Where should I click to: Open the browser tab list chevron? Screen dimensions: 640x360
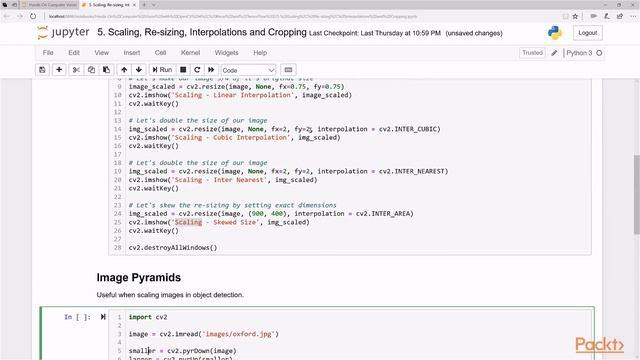coord(154,5)
